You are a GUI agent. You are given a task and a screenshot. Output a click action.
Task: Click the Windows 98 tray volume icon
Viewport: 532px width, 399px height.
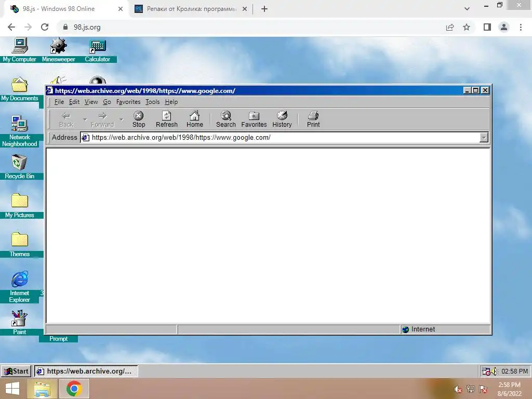click(494, 371)
